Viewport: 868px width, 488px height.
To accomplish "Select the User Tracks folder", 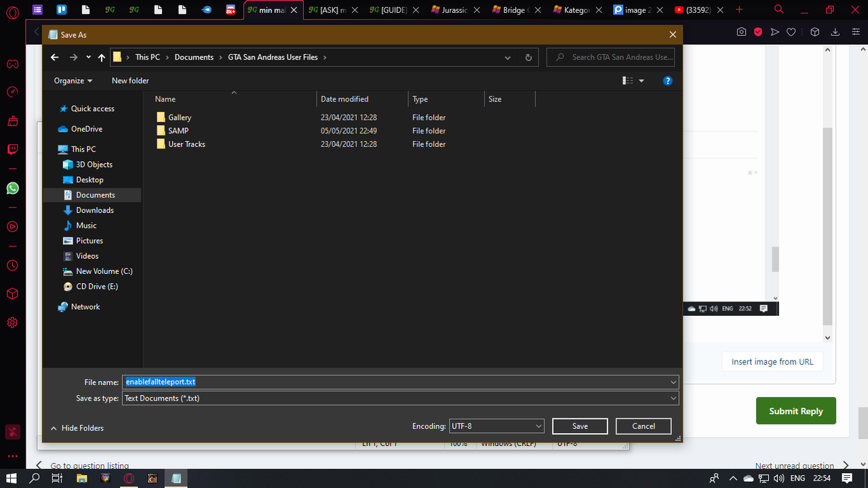I will coord(186,144).
